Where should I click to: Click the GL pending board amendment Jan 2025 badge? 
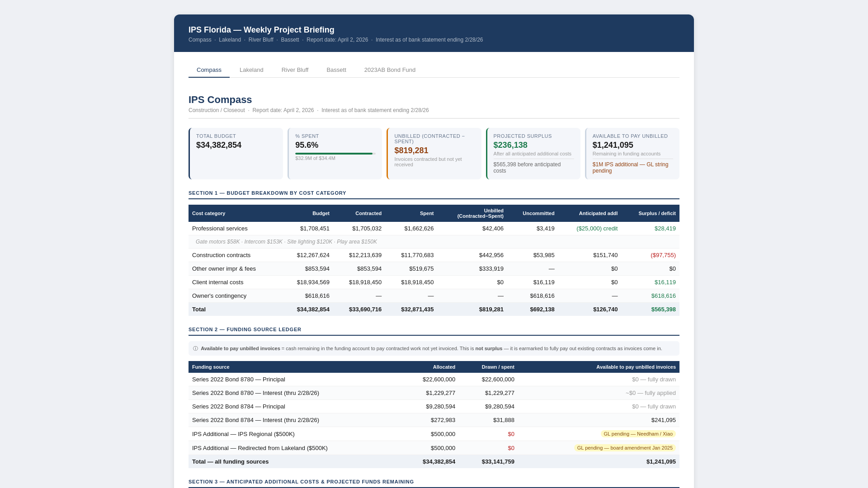pos(625,448)
